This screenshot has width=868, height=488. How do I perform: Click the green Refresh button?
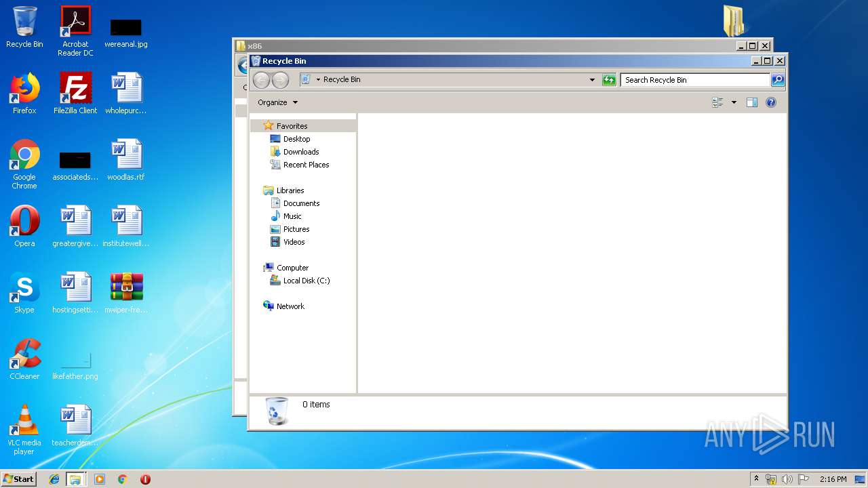(x=609, y=80)
